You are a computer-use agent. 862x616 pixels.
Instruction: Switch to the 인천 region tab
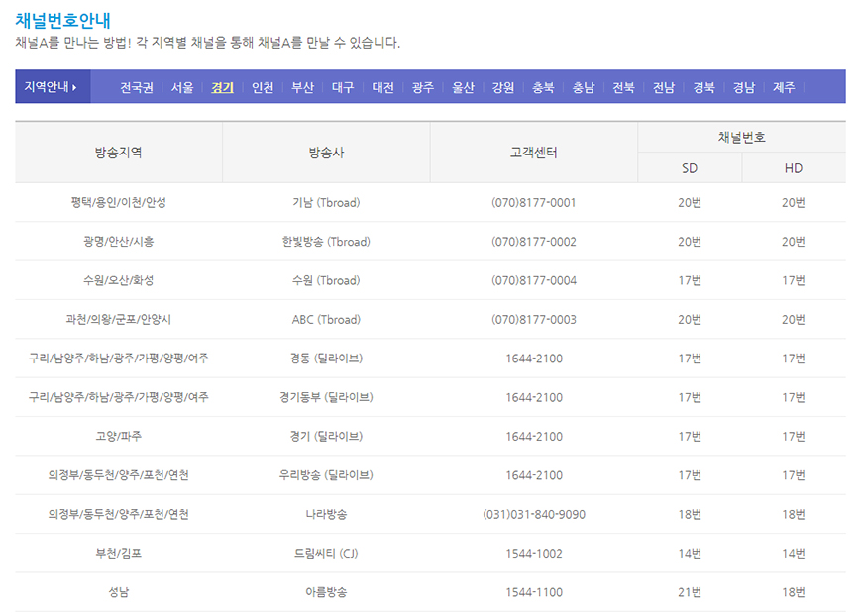click(x=263, y=87)
